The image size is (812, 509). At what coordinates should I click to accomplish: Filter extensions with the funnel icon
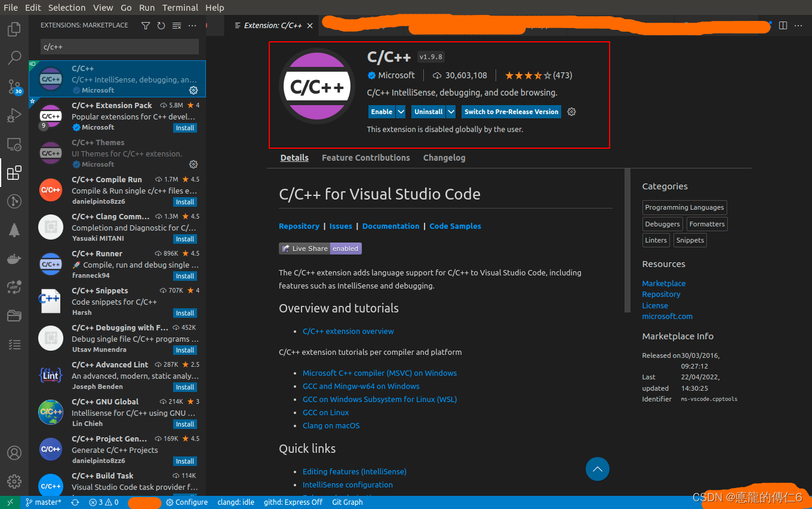[146, 26]
